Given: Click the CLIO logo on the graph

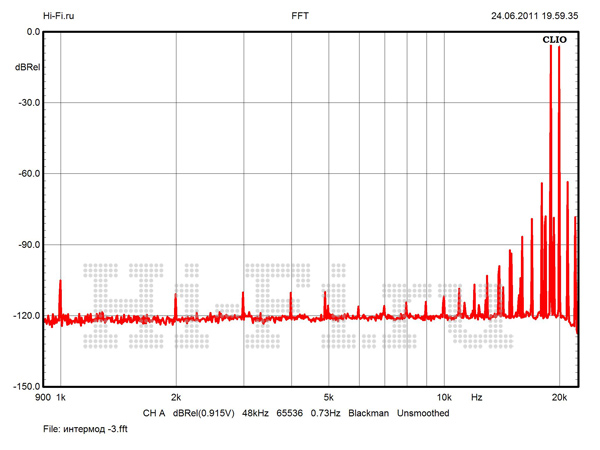Looking at the screenshot, I should coord(555,40).
